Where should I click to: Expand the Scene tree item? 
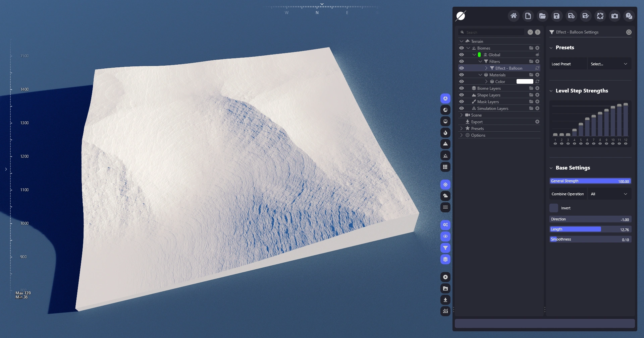click(x=462, y=115)
